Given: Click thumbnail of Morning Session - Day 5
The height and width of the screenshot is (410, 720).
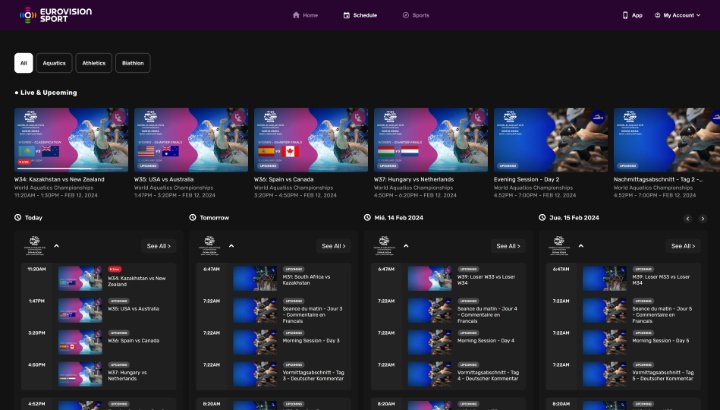Looking at the screenshot, I should (605, 342).
